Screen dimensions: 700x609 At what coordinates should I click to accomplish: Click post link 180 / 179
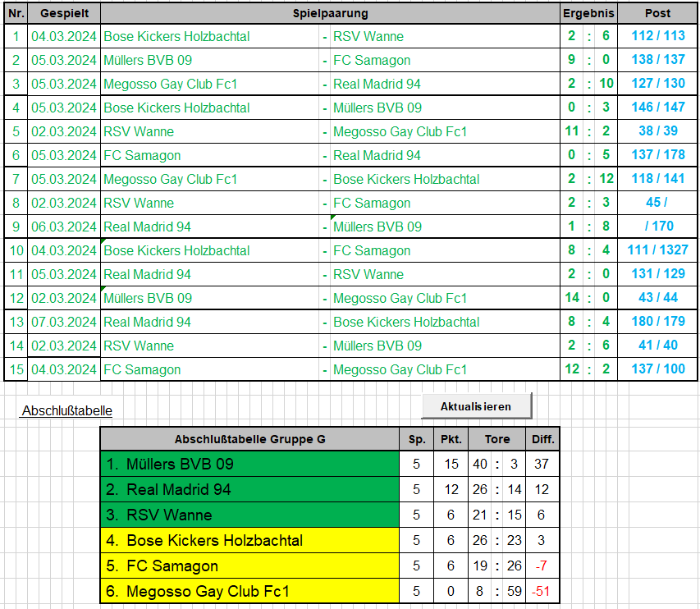tap(658, 322)
